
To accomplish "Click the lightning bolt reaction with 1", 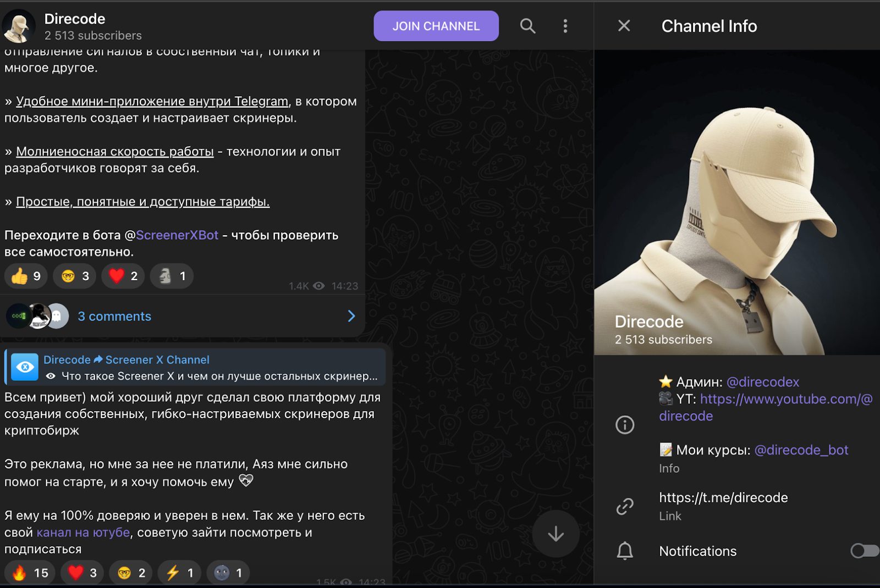I will coord(179,573).
